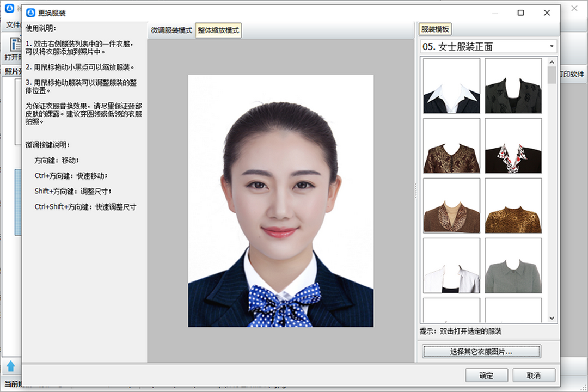Open the 服装模板 tab
Screen dimensions: 588x392
click(x=435, y=29)
